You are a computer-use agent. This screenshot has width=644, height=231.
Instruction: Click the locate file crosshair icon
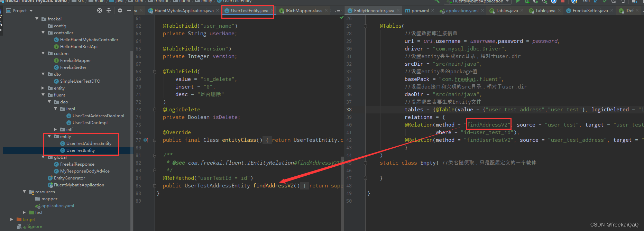100,10
